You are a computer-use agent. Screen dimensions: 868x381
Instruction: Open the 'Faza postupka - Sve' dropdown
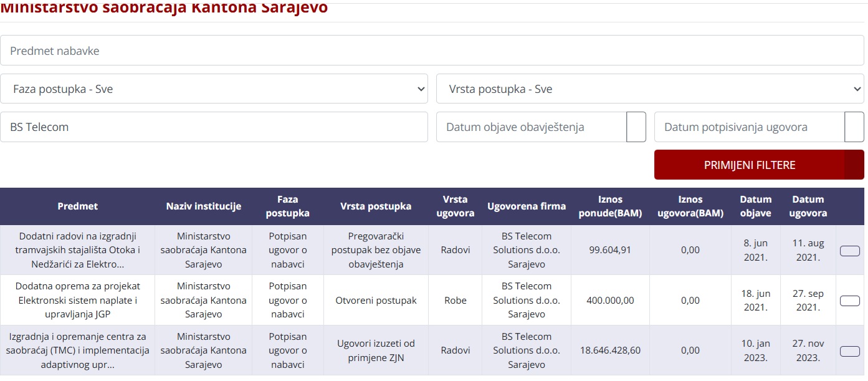[214, 89]
